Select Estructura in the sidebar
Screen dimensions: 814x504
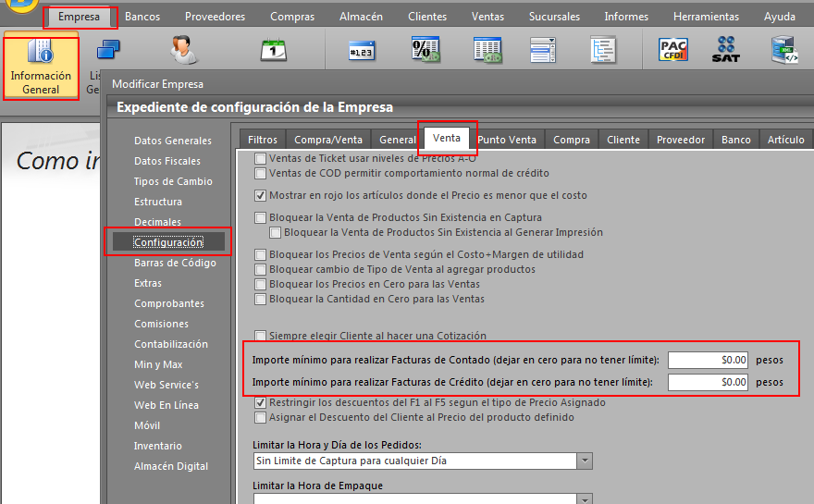coord(158,202)
